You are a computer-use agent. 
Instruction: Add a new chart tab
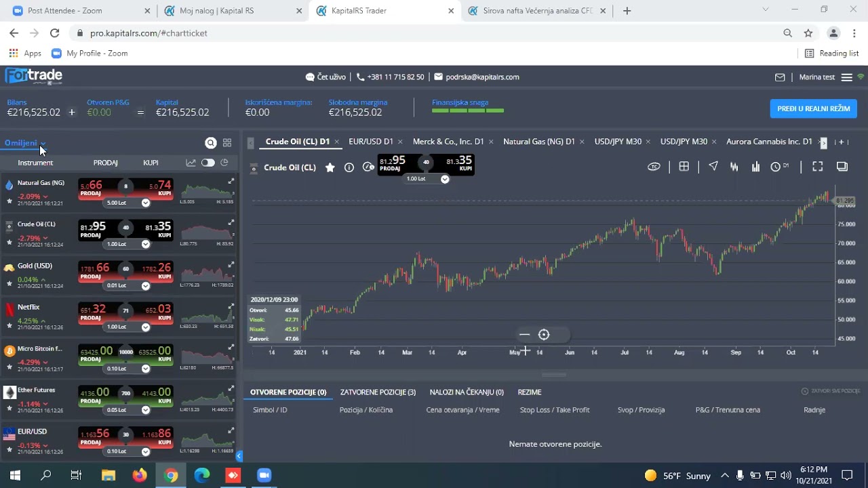[x=842, y=142]
